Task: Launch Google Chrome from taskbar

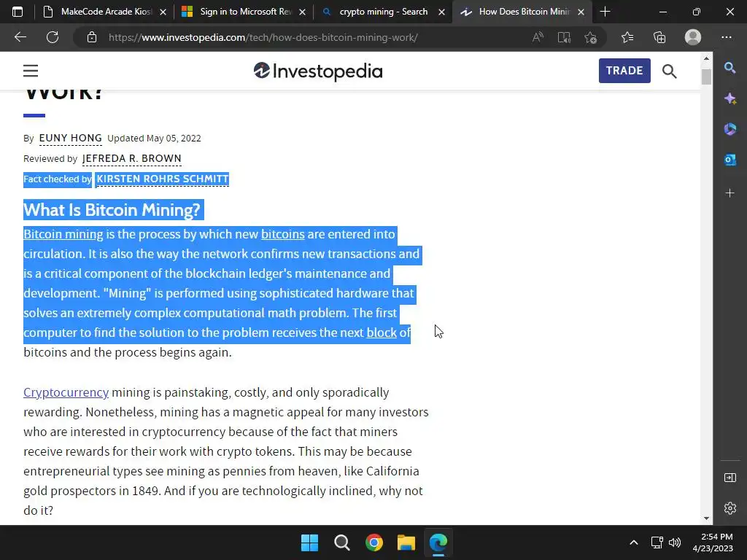Action: (374, 542)
